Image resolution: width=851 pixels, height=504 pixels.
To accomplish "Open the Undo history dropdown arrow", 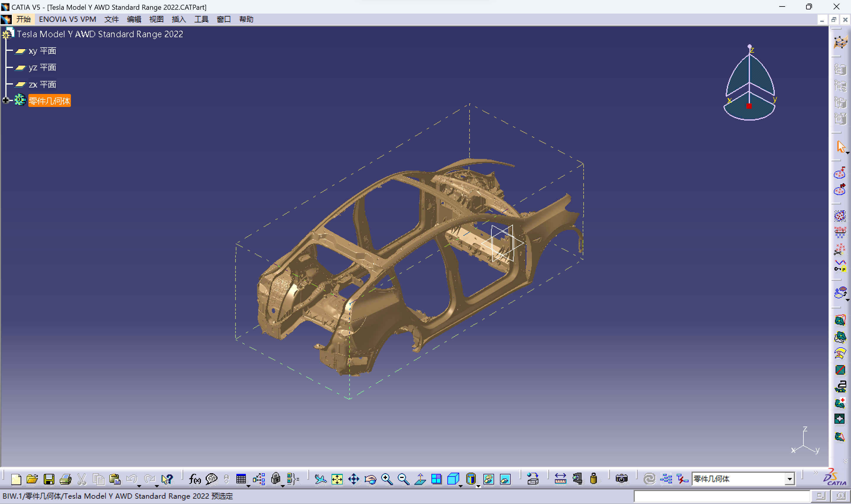I will [x=139, y=486].
